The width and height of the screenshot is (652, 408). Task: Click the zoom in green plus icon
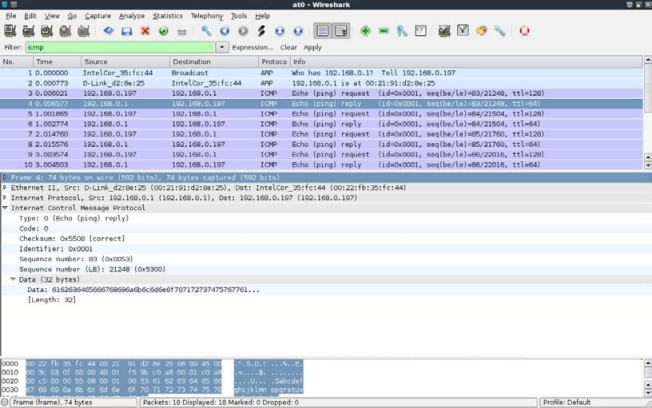365,31
